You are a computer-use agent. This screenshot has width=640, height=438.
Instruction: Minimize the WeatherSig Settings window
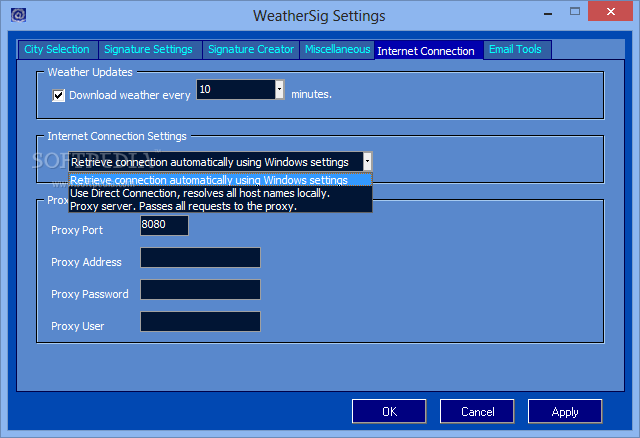[548, 13]
